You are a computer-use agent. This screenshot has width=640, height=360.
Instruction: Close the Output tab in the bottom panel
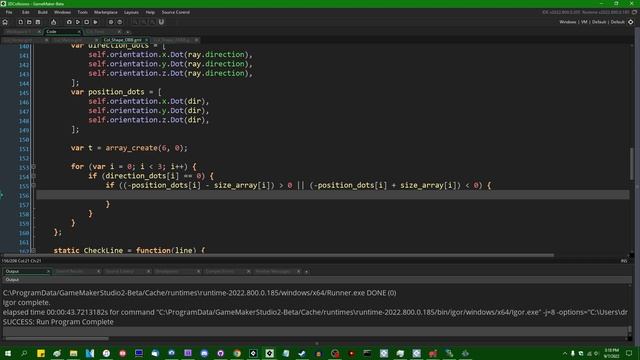tap(48, 271)
